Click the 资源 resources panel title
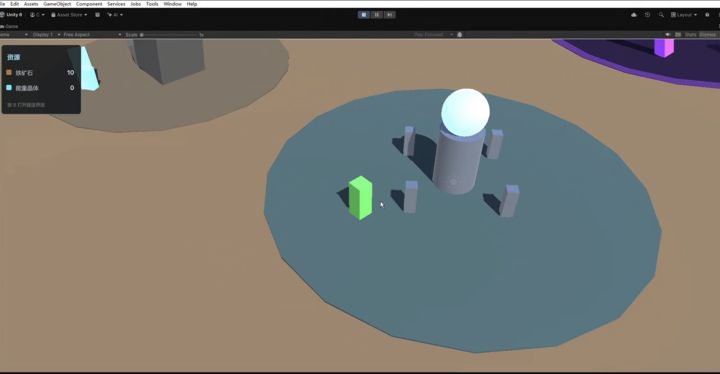The image size is (720, 374). tap(14, 57)
